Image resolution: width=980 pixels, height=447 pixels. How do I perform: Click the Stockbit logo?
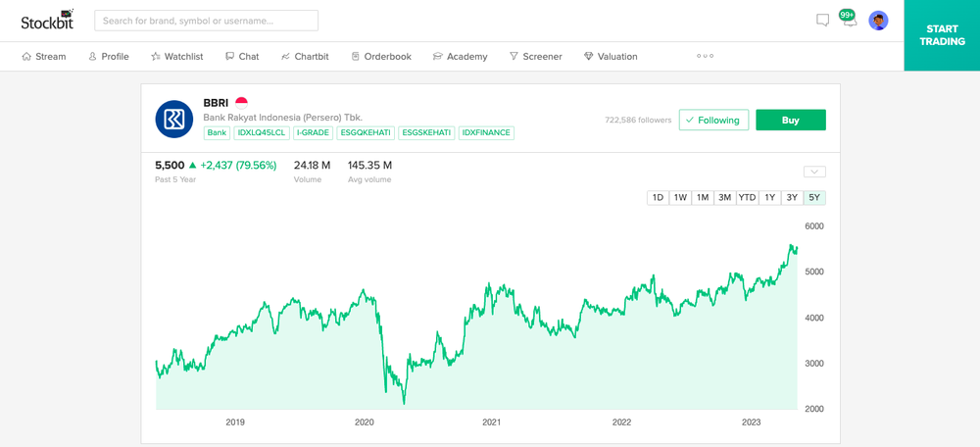(47, 21)
